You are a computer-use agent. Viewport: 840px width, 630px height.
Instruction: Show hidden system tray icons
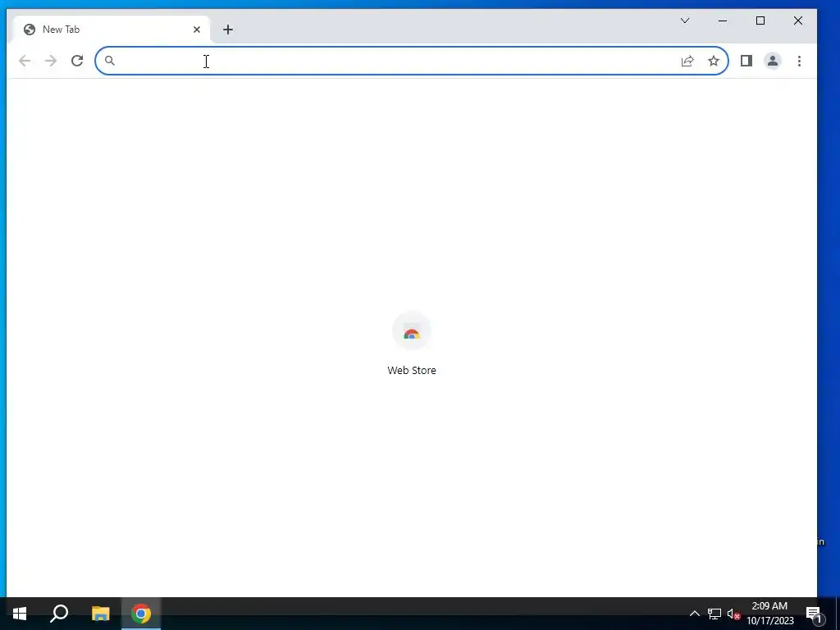click(694, 614)
